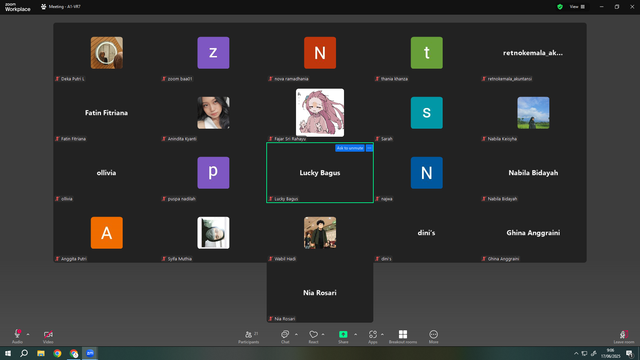
Task: Open Windows taskbar search
Action: click(x=24, y=353)
